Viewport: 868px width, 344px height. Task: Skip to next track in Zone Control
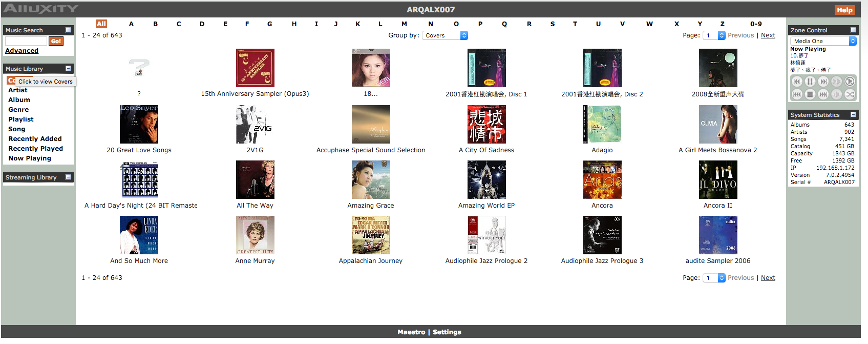pyautogui.click(x=823, y=82)
